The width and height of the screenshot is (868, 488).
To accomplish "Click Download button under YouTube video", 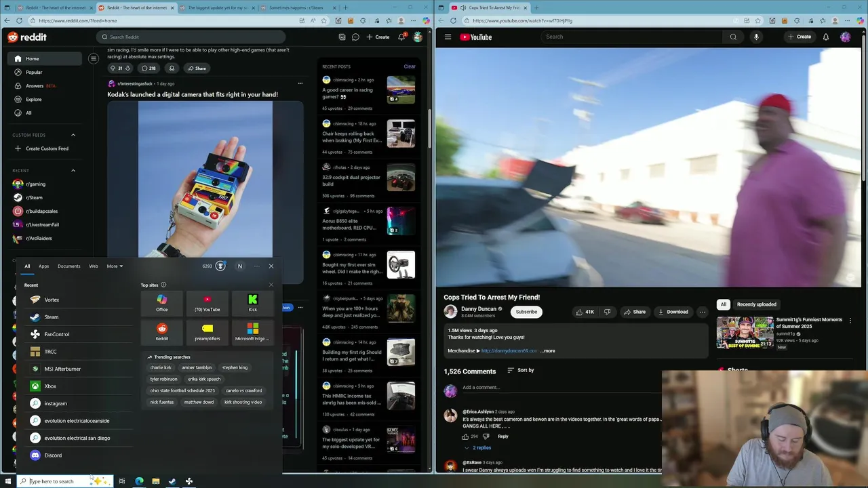I will (673, 312).
